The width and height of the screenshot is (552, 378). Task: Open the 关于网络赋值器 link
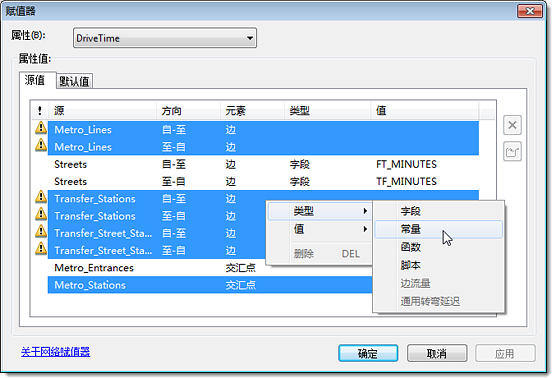pos(56,352)
